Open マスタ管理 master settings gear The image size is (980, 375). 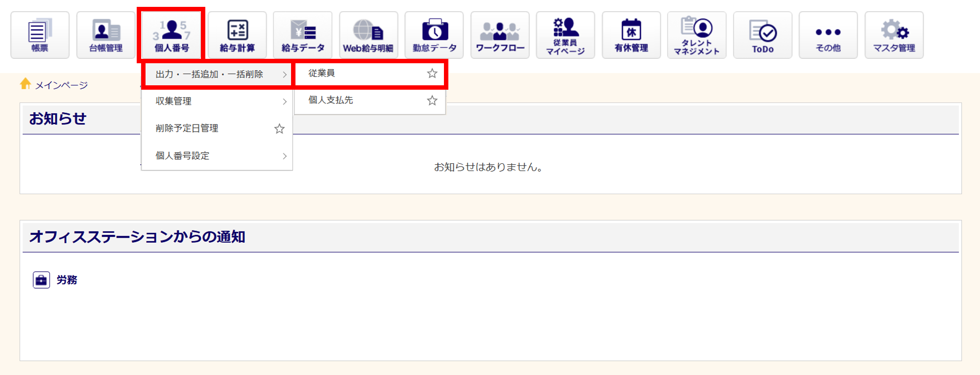point(894,35)
